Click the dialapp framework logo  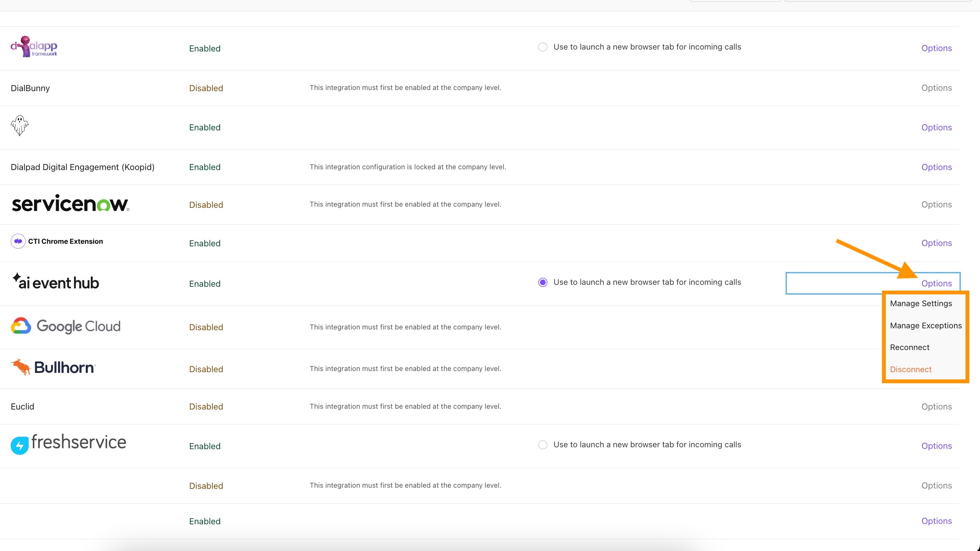coord(34,47)
